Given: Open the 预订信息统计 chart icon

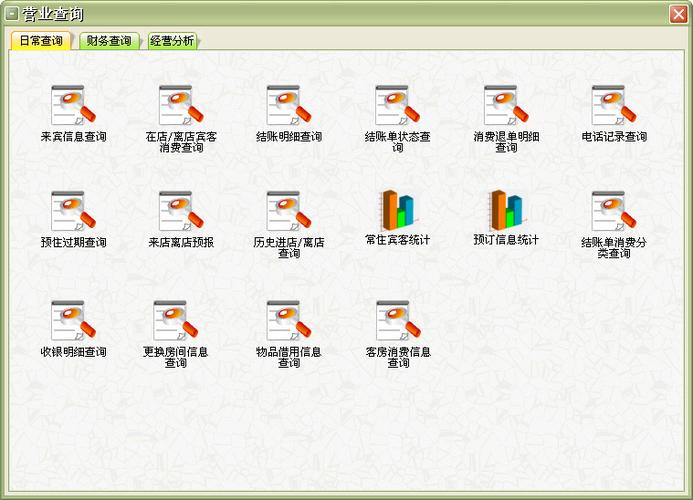Looking at the screenshot, I should point(506,210).
